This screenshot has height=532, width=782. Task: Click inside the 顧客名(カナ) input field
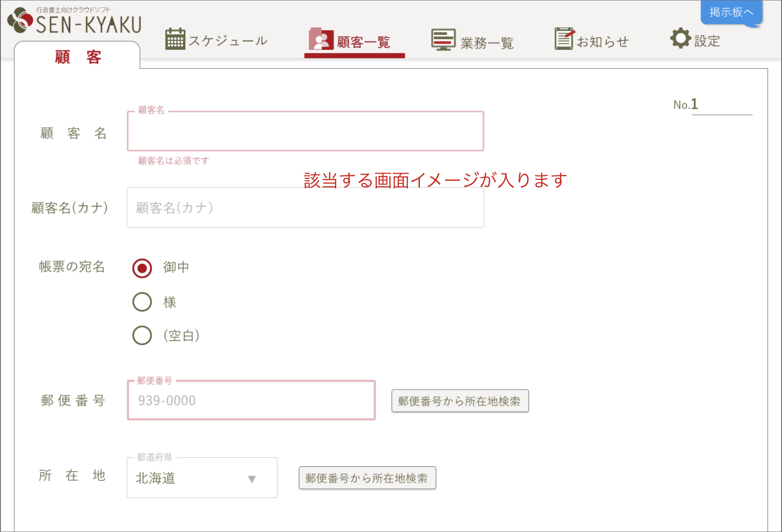[x=305, y=207]
